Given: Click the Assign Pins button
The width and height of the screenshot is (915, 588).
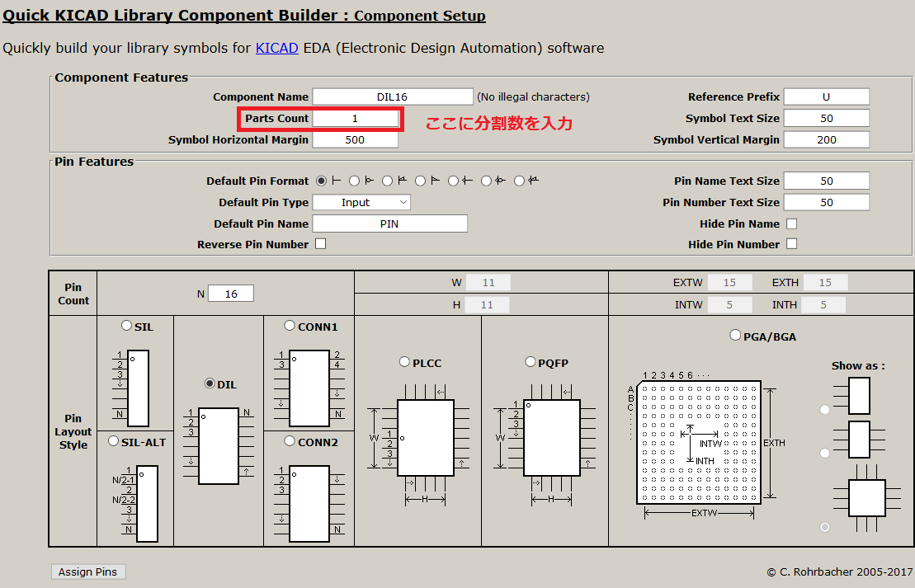Looking at the screenshot, I should tap(88, 572).
